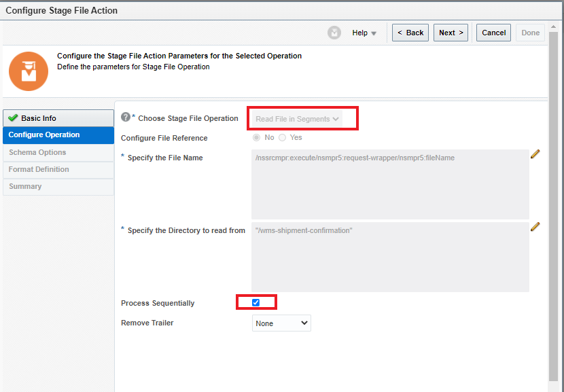Click the pencil icon beside Directory field
564x392 pixels.
click(535, 226)
